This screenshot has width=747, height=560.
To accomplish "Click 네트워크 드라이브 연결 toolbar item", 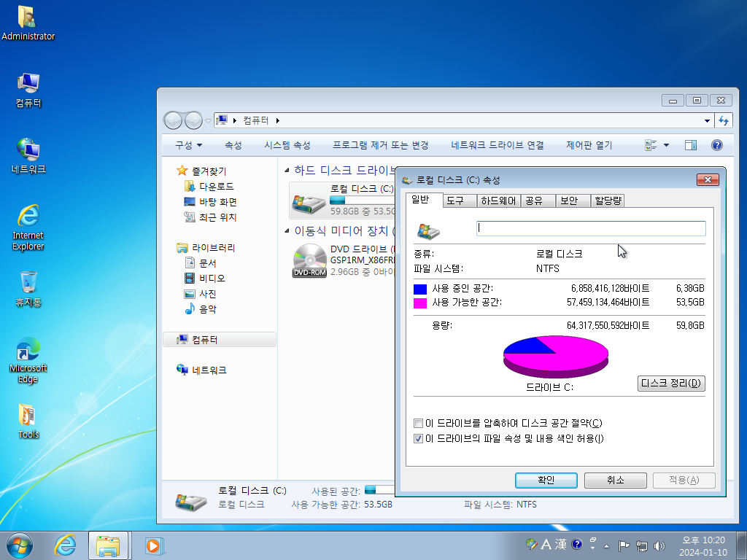I will (498, 145).
